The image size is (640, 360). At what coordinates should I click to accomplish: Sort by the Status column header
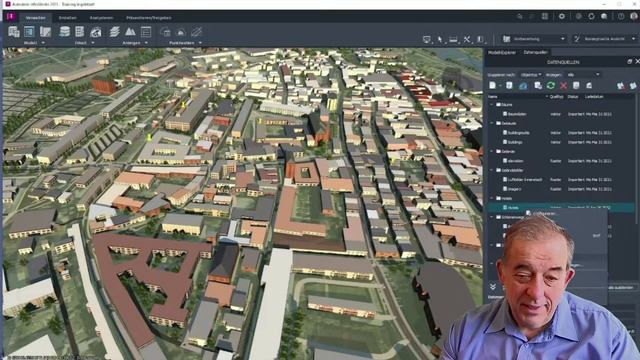573,97
